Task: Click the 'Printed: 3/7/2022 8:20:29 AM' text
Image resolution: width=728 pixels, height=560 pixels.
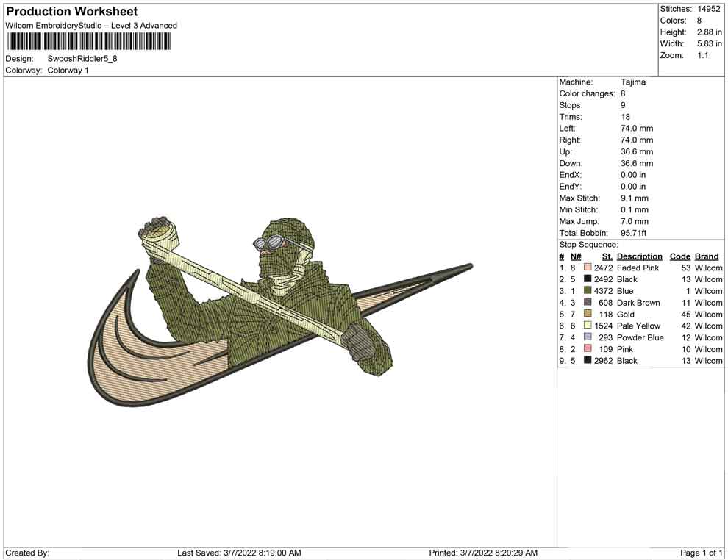Action: click(x=483, y=553)
